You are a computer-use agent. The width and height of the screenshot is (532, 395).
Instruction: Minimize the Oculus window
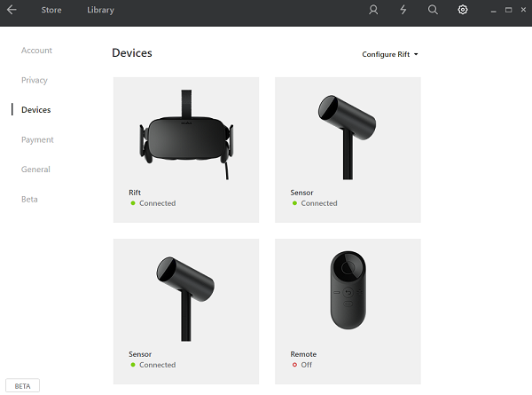click(x=493, y=10)
